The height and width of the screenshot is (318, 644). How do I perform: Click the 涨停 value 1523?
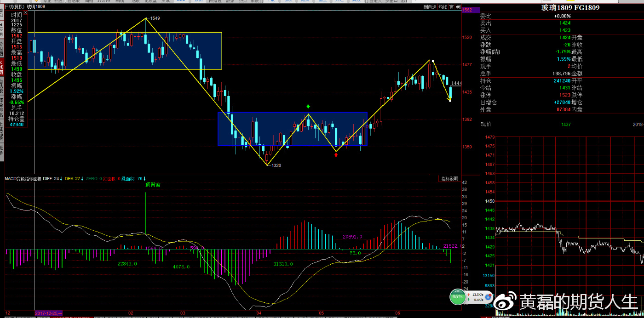point(565,95)
